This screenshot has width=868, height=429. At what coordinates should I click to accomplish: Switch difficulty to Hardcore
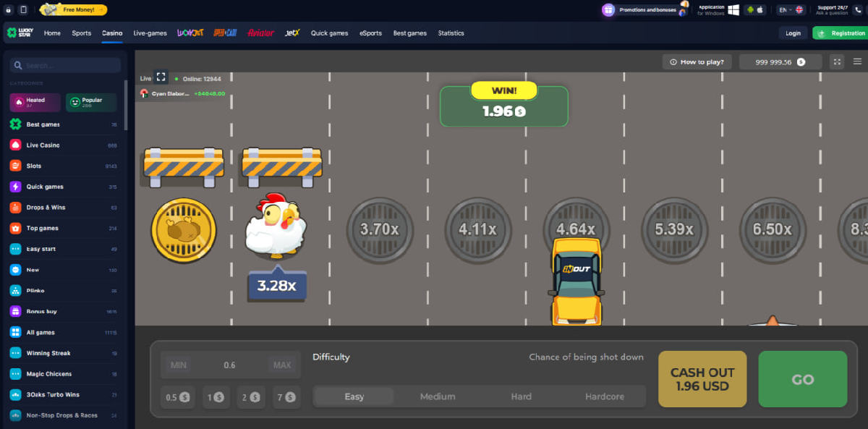603,396
